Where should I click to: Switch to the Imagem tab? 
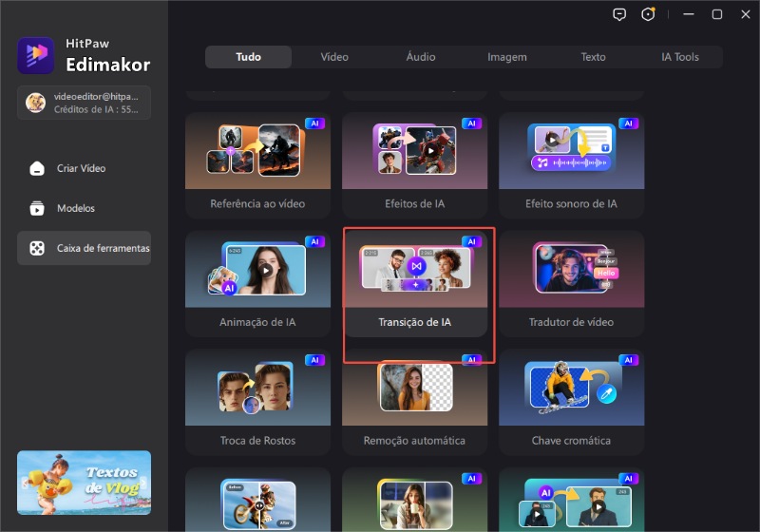point(507,57)
